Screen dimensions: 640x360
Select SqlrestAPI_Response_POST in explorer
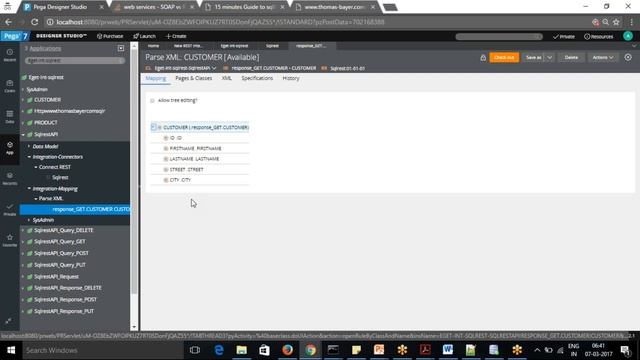click(65, 299)
